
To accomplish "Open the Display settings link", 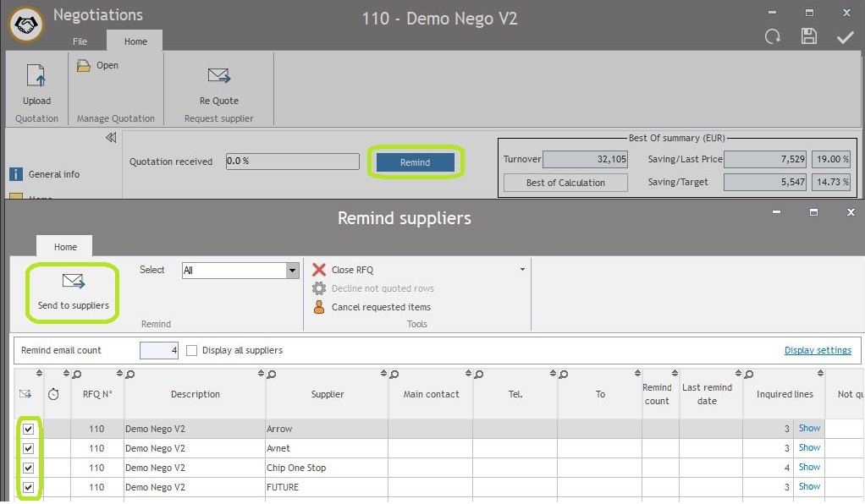I will coord(817,350).
